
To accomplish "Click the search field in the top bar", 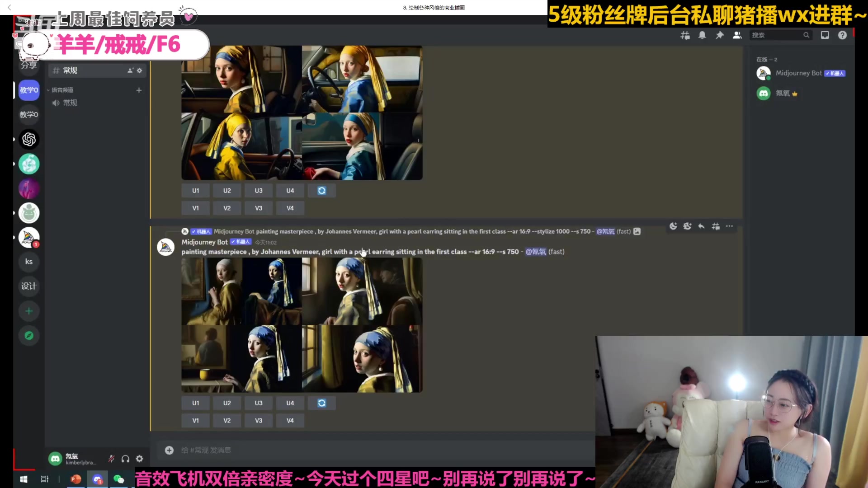I will 778,35.
